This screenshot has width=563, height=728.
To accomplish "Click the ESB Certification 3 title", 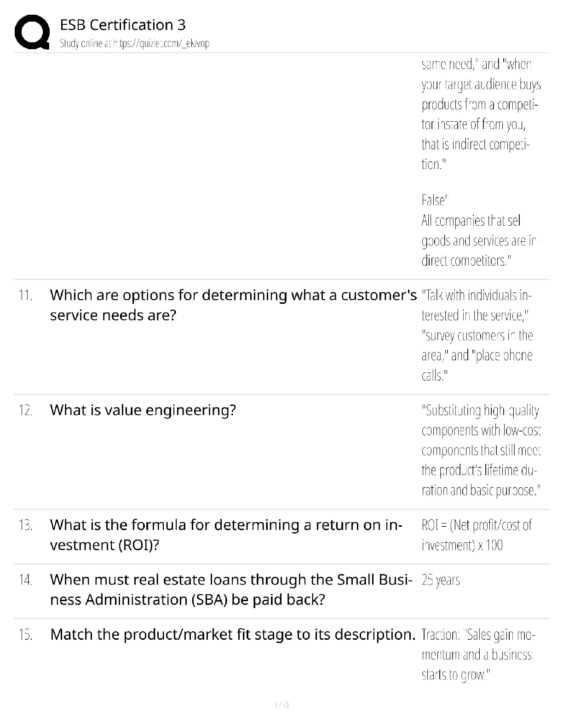I will tap(123, 25).
